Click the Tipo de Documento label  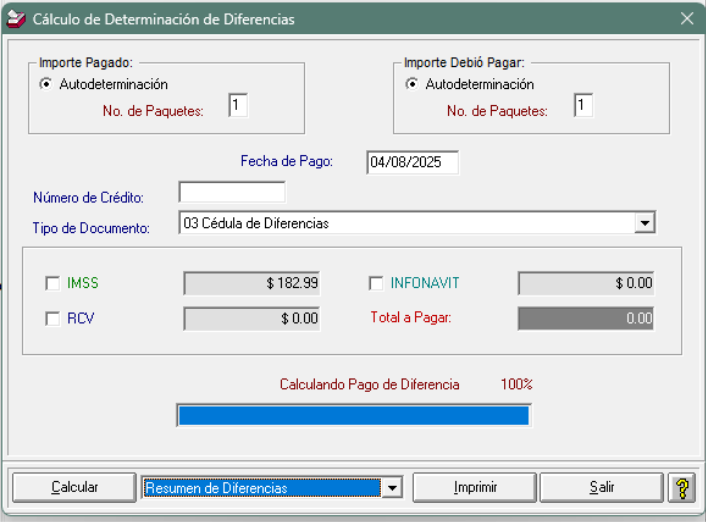91,228
